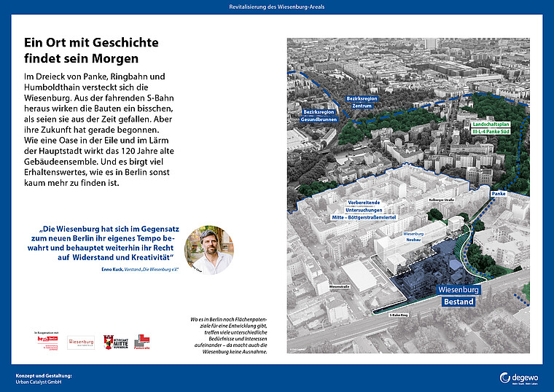
Task: Click the be Berlin logo
Action: 47,342
